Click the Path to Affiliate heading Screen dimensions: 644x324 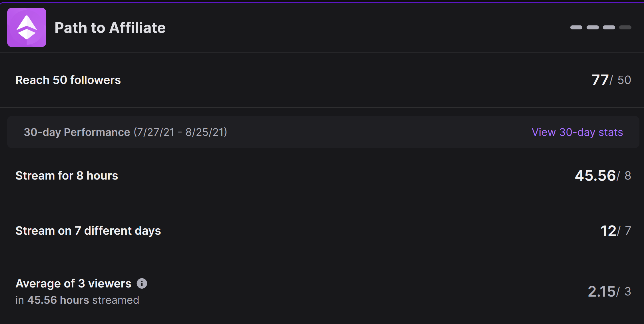pos(110,28)
